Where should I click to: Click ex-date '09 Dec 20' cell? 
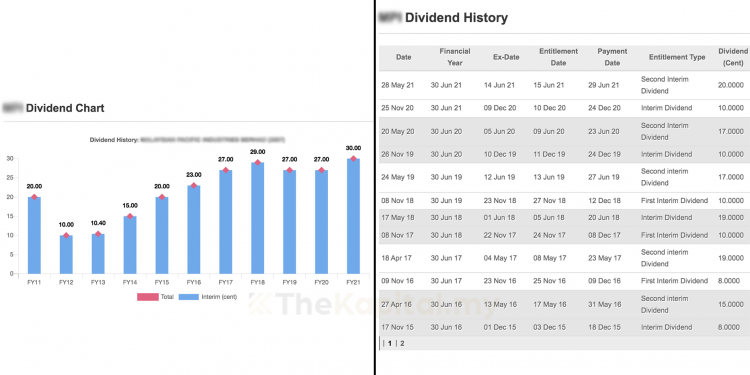[x=500, y=108]
